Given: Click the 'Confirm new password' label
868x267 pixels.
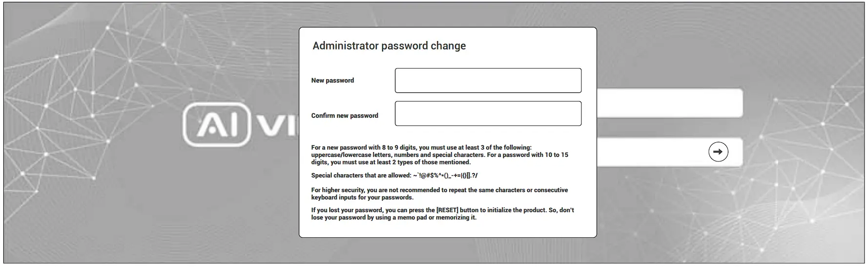Looking at the screenshot, I should [x=345, y=116].
